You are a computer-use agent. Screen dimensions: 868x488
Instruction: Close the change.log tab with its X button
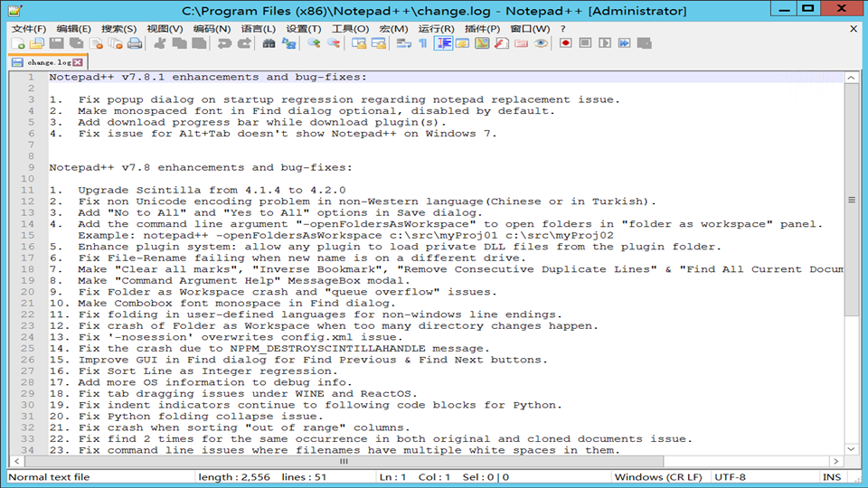(78, 62)
